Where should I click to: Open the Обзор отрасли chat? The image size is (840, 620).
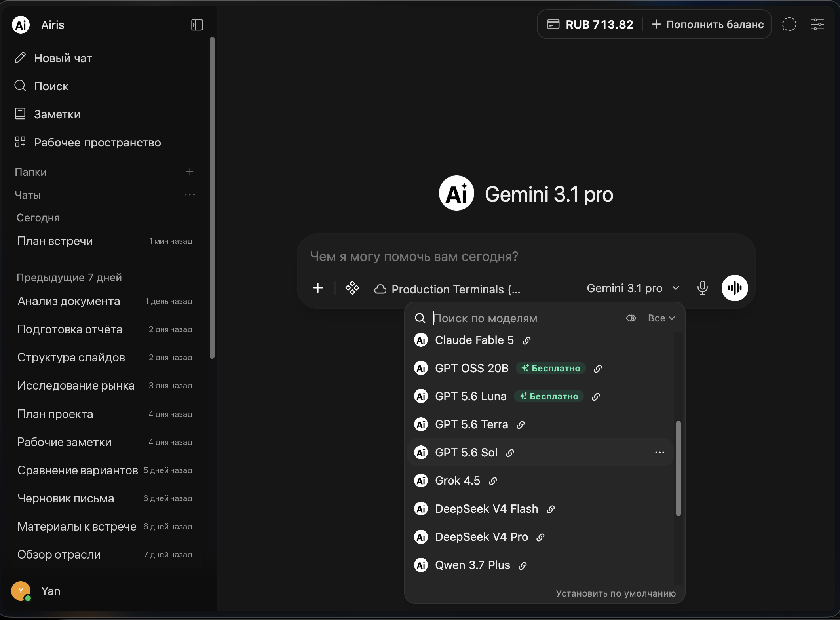pyautogui.click(x=105, y=555)
